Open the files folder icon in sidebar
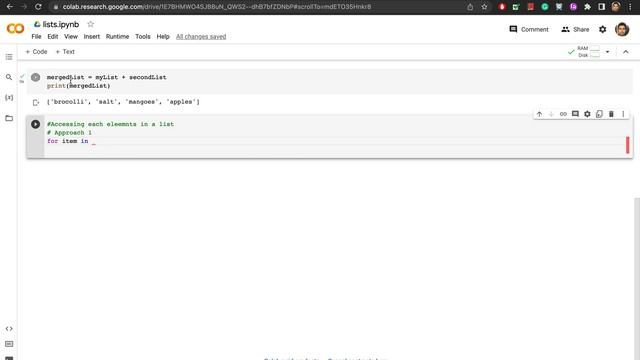Viewport: 640px width, 360px height. pyautogui.click(x=9, y=118)
